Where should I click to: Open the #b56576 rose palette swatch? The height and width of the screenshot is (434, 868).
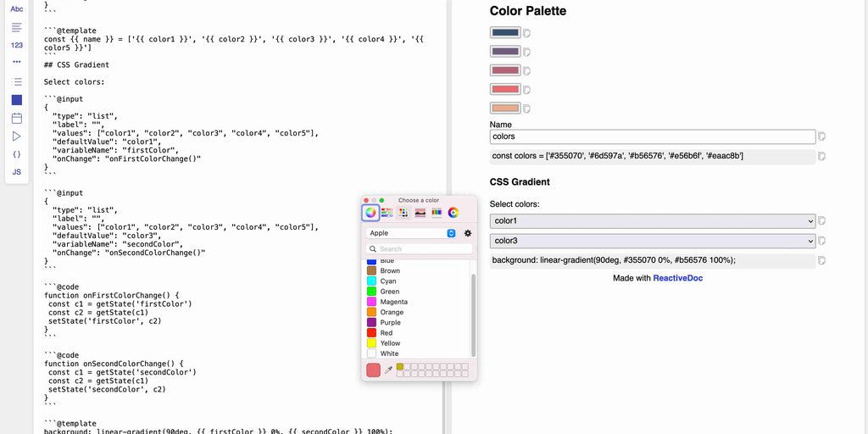point(505,70)
